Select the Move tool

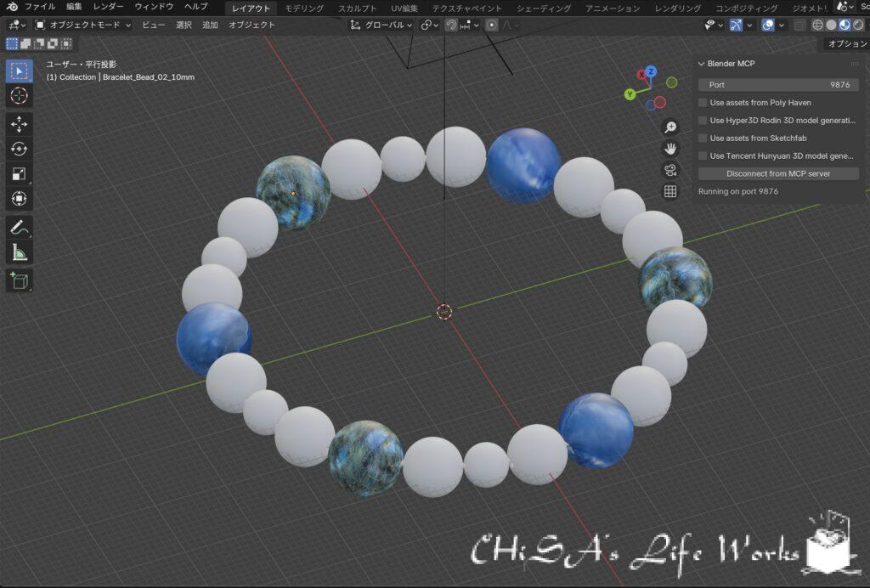pos(20,124)
